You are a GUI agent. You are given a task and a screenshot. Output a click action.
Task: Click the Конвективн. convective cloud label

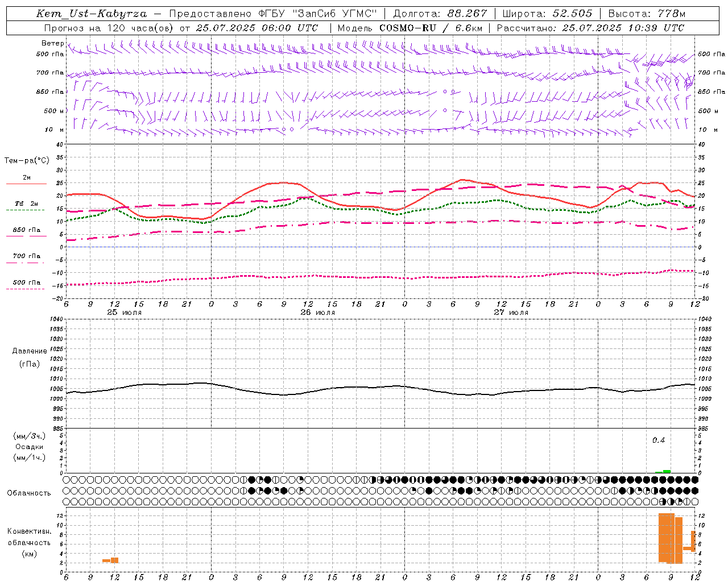29,531
